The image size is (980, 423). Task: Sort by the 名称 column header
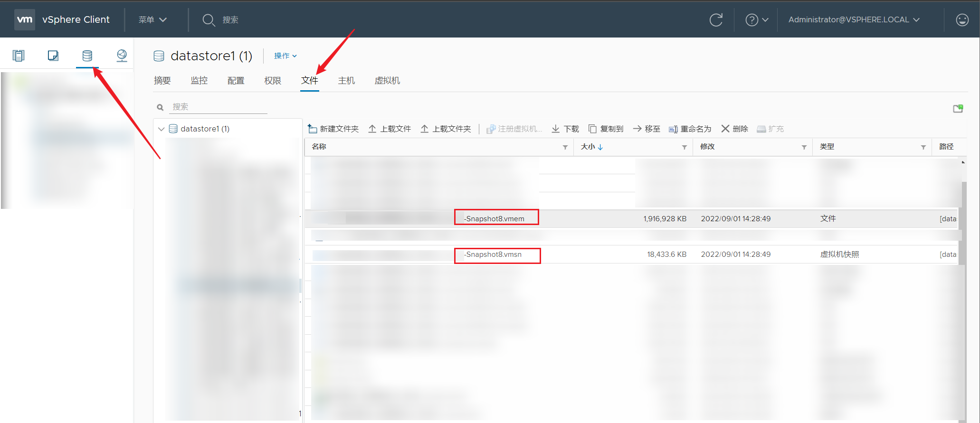(319, 147)
